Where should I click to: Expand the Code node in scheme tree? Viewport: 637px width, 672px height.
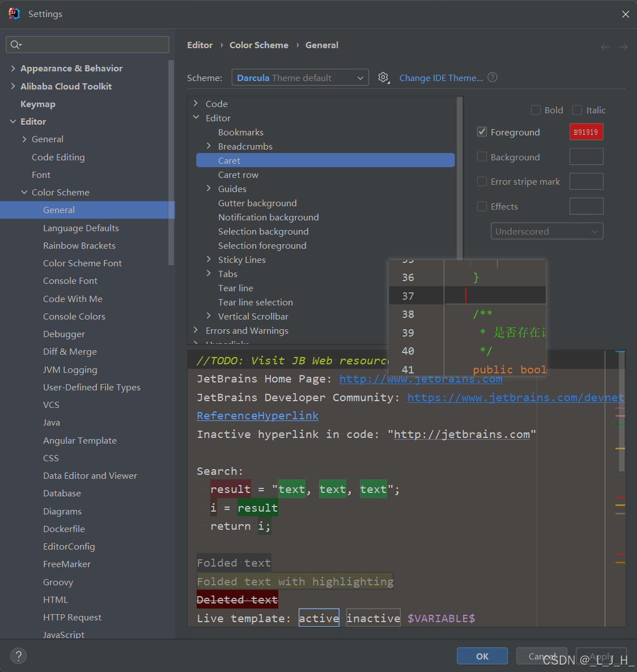[196, 103]
